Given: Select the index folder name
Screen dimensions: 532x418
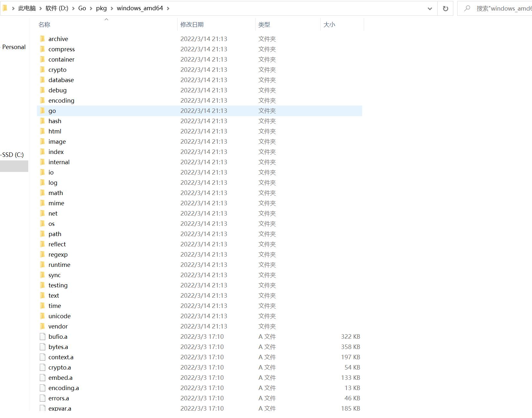Looking at the screenshot, I should point(56,152).
